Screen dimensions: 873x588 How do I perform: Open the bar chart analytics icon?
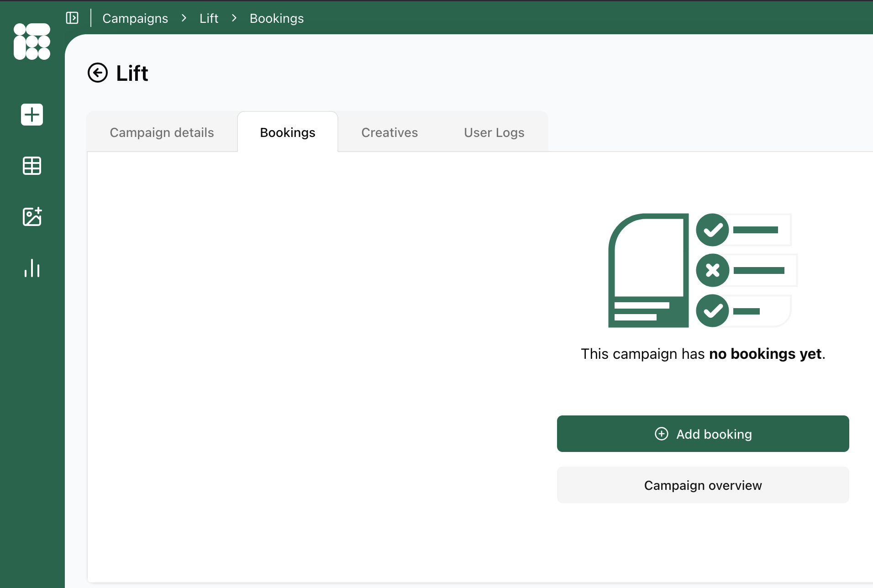point(32,268)
